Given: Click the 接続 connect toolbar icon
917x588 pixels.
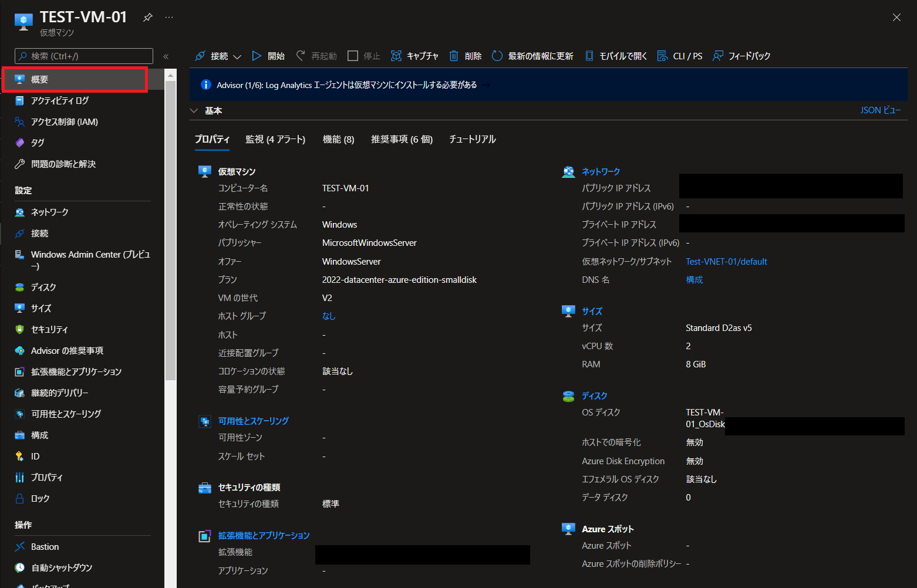Looking at the screenshot, I should (x=200, y=56).
